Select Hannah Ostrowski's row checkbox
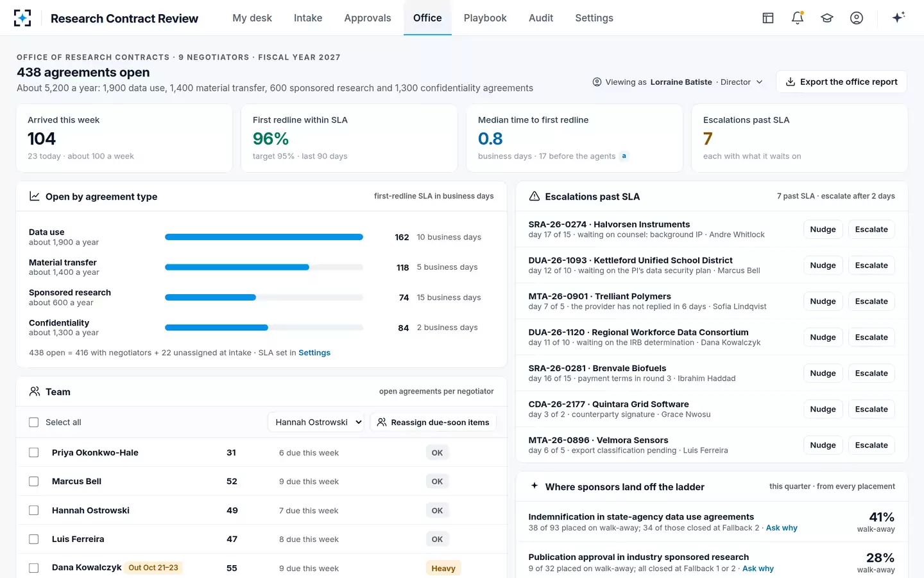Screen dimensions: 924x578 [34, 511]
